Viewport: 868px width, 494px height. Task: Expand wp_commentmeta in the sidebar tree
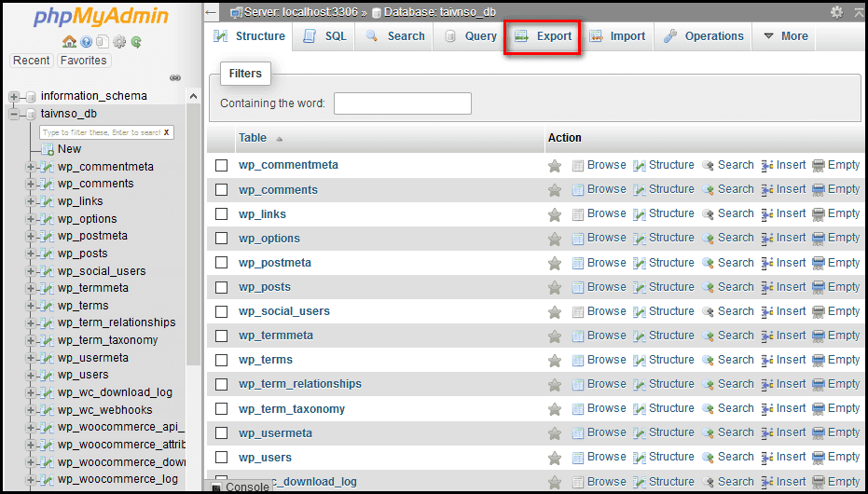(x=31, y=167)
